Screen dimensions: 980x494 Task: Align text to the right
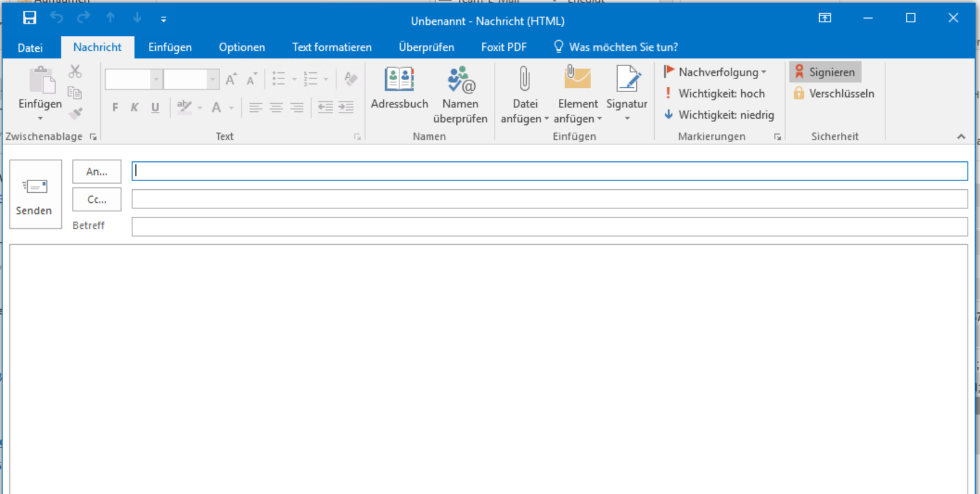[x=297, y=108]
